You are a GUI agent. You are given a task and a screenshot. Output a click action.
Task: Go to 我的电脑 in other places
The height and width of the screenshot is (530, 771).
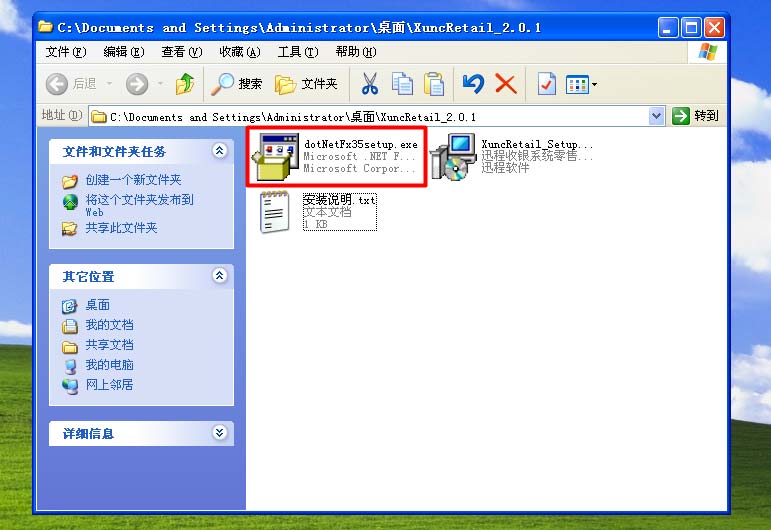point(109,365)
